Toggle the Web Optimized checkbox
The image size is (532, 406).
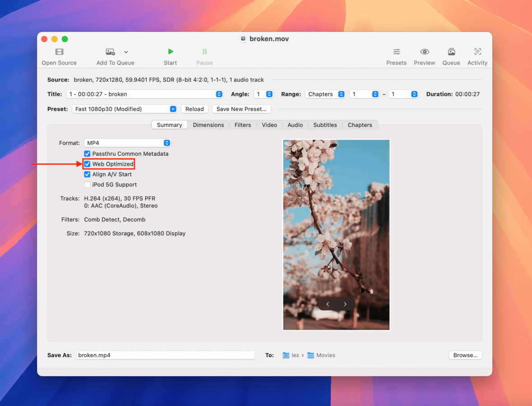point(87,164)
